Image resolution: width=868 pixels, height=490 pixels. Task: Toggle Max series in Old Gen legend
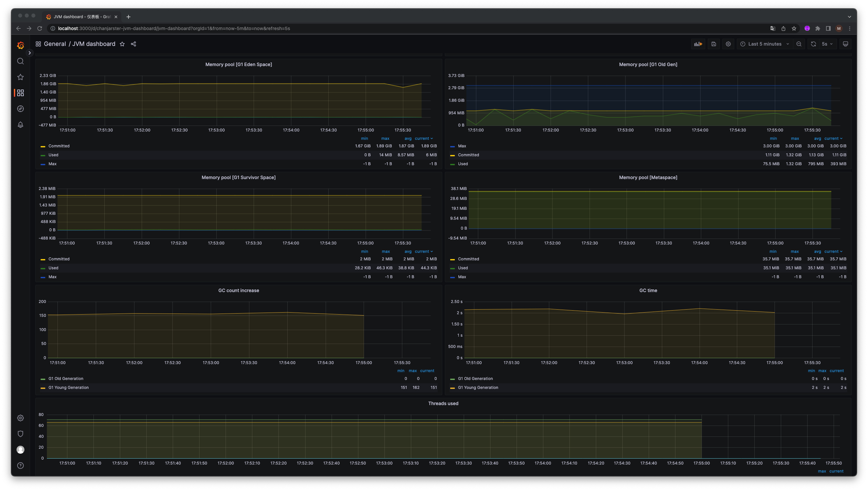(462, 146)
